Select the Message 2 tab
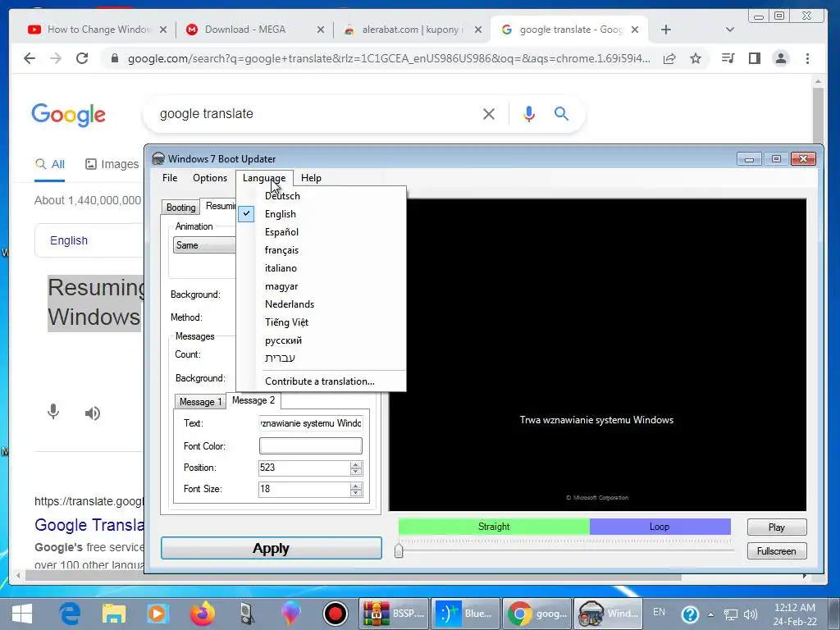840x630 pixels. tap(253, 400)
